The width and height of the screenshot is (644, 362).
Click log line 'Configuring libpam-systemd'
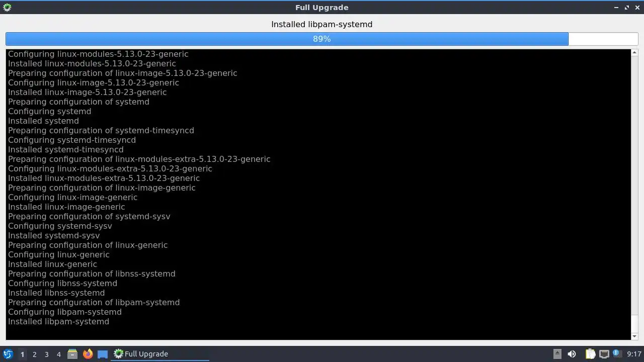point(65,312)
